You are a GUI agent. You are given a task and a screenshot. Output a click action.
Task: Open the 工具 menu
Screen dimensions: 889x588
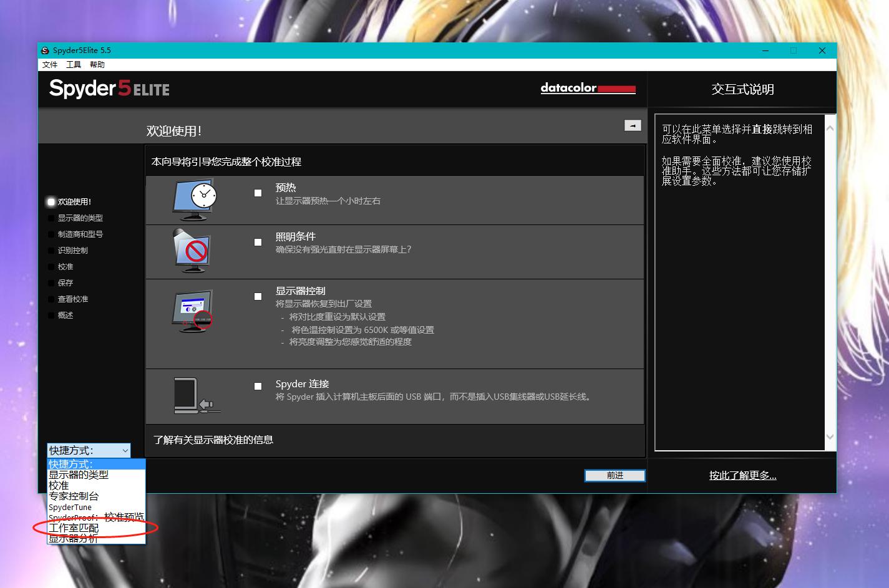74,65
